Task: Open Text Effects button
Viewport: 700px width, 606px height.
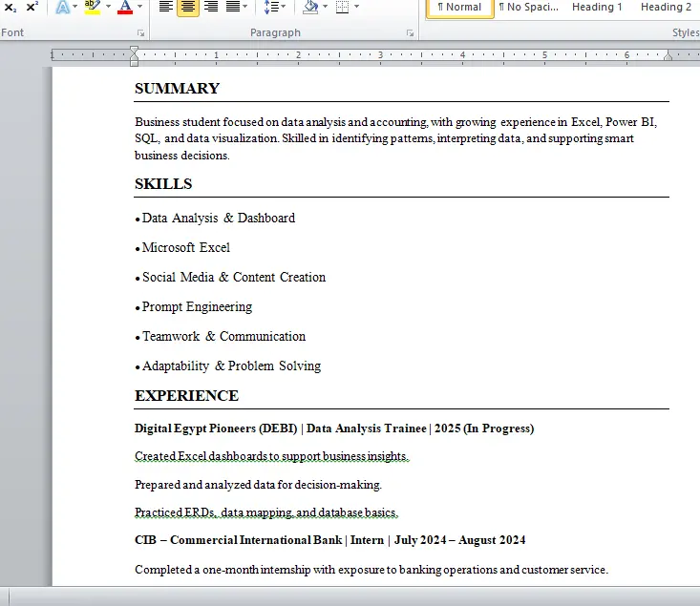Action: (62, 7)
